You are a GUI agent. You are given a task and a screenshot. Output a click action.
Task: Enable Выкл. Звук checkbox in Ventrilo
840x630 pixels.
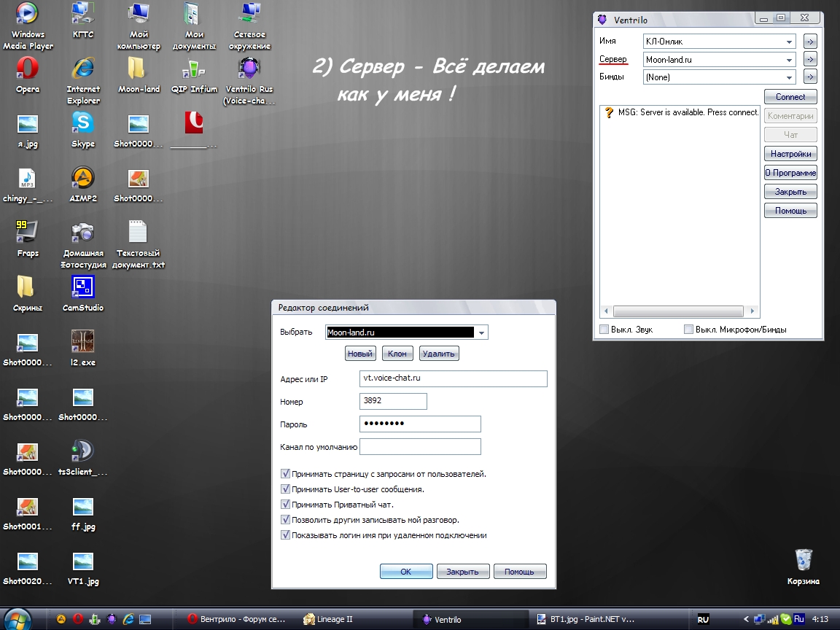604,330
